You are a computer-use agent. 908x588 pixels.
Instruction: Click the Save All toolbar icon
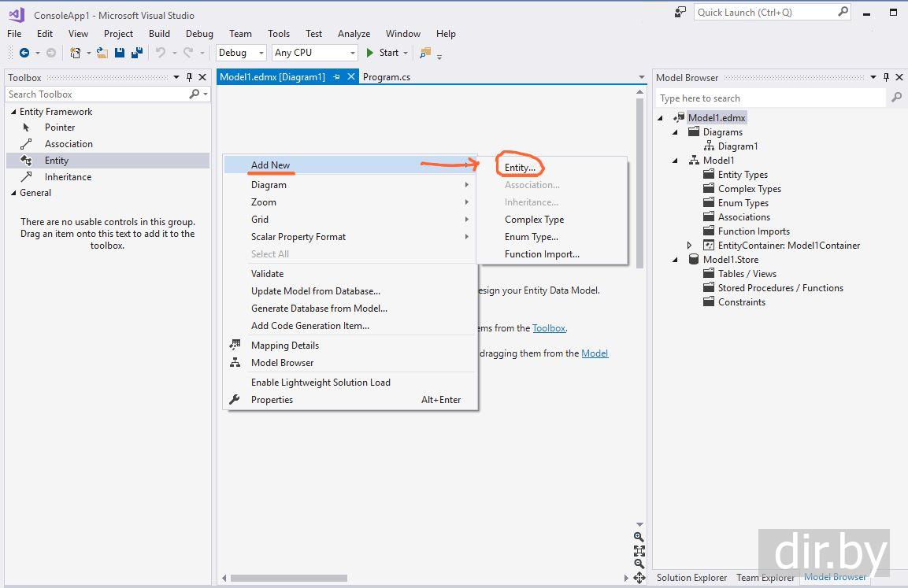tap(136, 53)
